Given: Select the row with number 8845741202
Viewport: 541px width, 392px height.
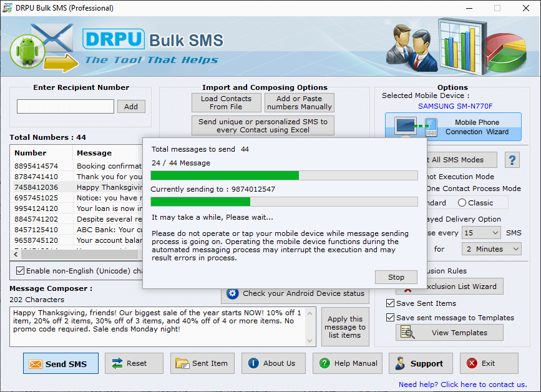Looking at the screenshot, I should coord(77,219).
